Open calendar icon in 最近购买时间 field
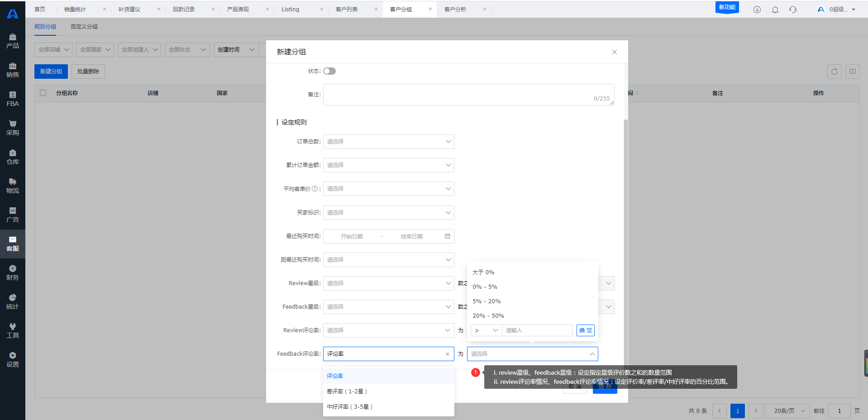868x420 pixels. coord(448,236)
